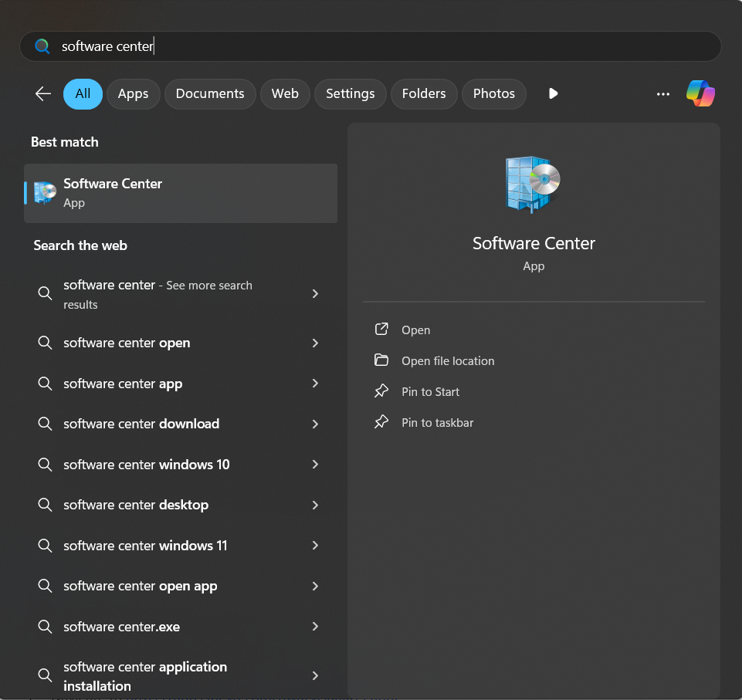This screenshot has width=742, height=700.
Task: Switch to the Settings filter tab
Action: coord(351,93)
